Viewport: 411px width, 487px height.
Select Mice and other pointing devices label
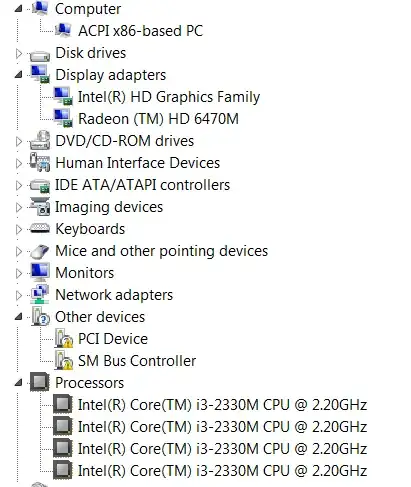pyautogui.click(x=162, y=251)
